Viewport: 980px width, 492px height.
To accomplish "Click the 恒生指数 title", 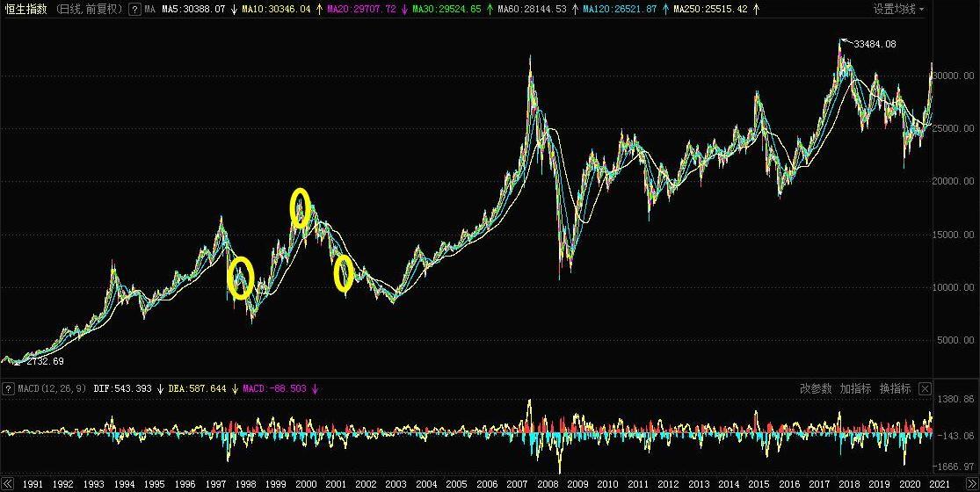I will click(x=25, y=10).
